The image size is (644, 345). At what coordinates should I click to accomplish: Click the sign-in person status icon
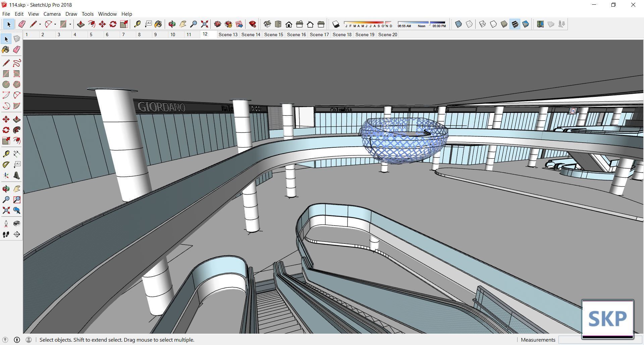(29, 340)
